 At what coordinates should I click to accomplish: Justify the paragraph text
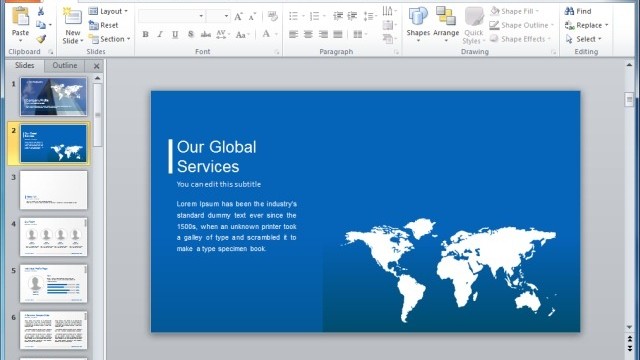pyautogui.click(x=338, y=34)
